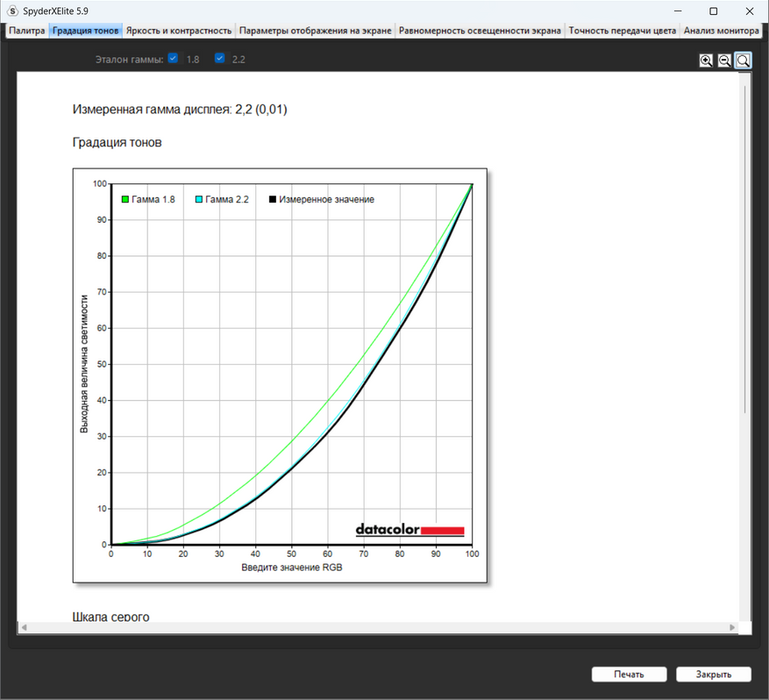This screenshot has width=769, height=700.
Task: Toggle the gamma 1.8 reference checkbox
Action: point(174,59)
